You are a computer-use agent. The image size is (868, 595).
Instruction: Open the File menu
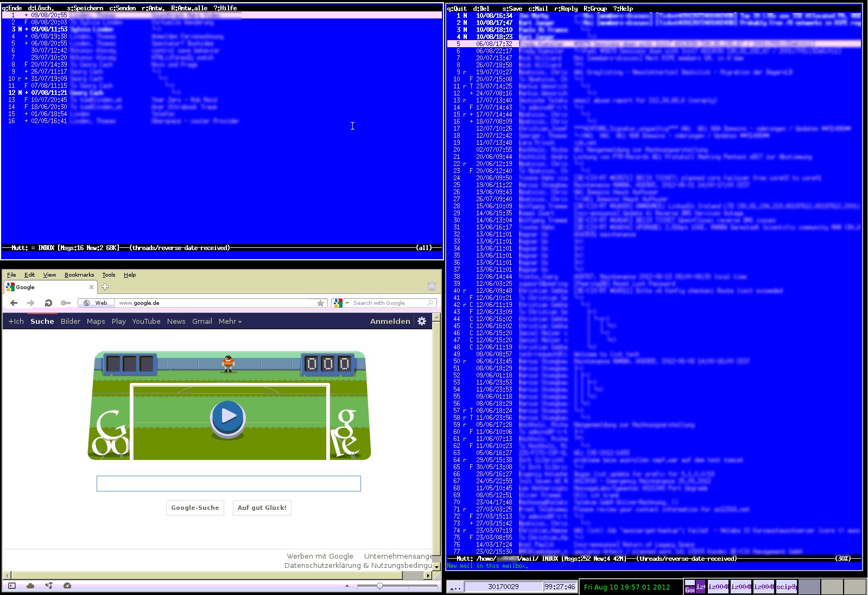pos(11,275)
